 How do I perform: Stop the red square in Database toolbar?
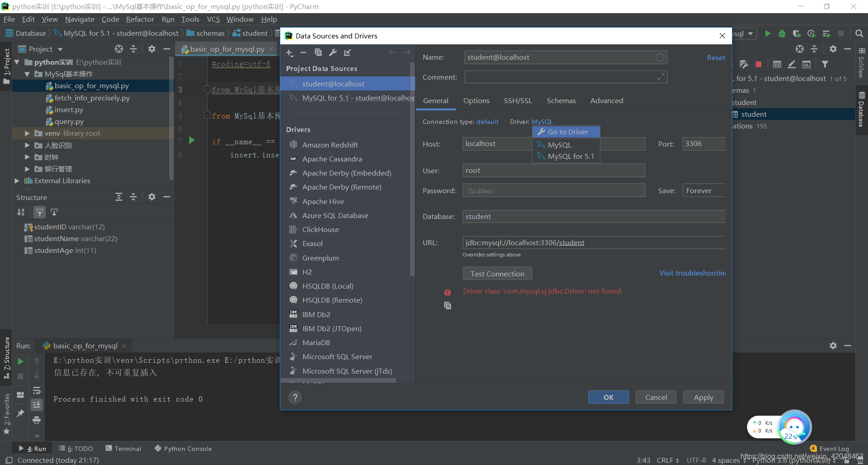tap(759, 65)
